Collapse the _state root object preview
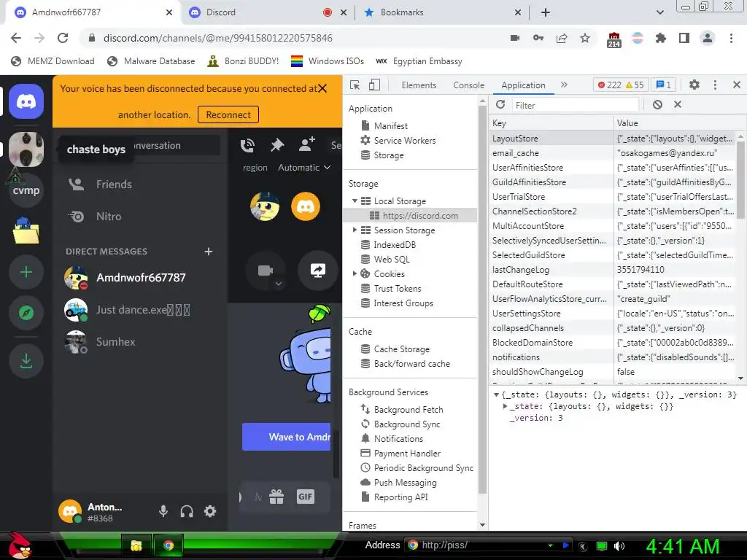This screenshot has height=560, width=747. (496, 394)
